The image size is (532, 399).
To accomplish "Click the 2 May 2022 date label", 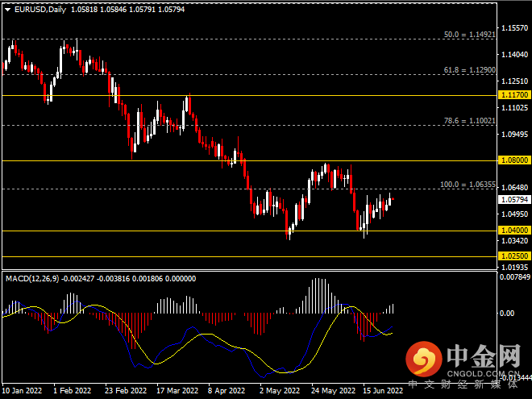I will tap(280, 390).
